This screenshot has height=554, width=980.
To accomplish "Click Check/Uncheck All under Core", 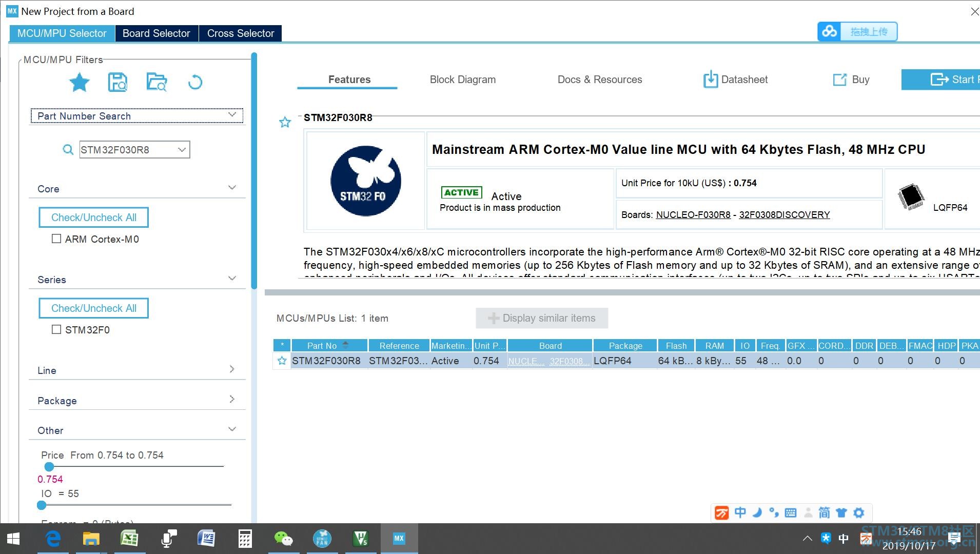I will [x=94, y=217].
